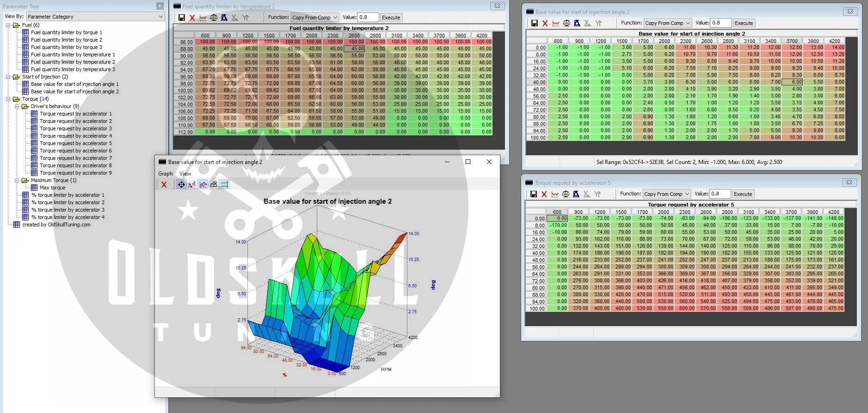Open Function dropdown in Torque request window
Viewport: 868px width, 413px height.
(666, 194)
